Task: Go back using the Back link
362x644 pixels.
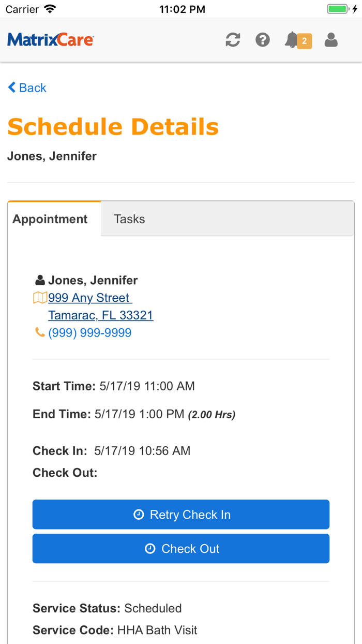Action: (x=27, y=87)
